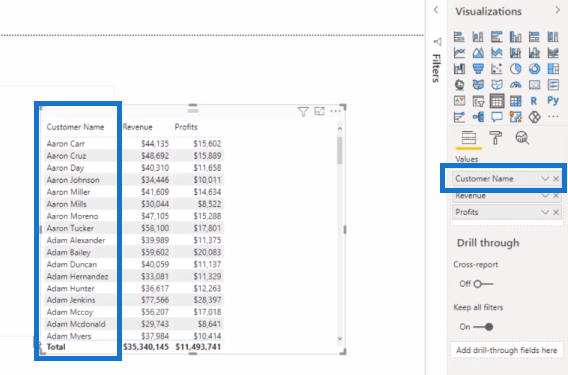Select the Gauge visual
Viewport: 568px width, 375px height.
coord(515,85)
